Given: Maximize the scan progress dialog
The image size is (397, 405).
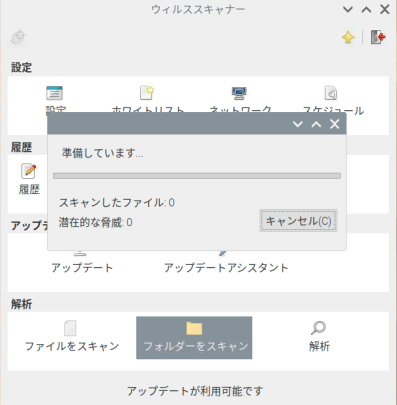Looking at the screenshot, I should coord(316,124).
